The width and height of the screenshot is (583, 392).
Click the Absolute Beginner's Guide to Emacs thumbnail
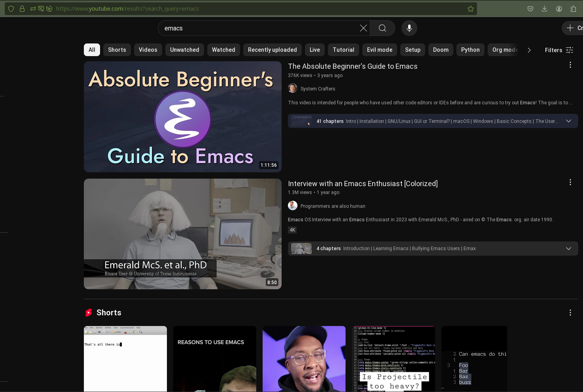[182, 117]
